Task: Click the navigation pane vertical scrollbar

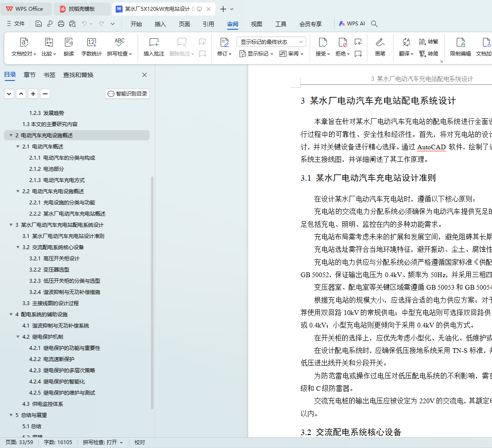Action: 152,293
